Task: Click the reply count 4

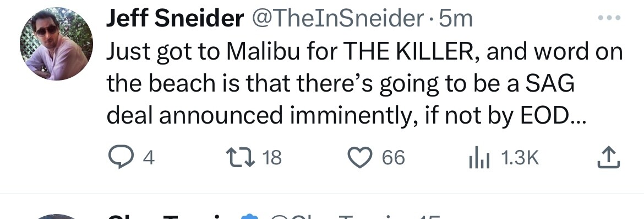Action: tap(149, 158)
